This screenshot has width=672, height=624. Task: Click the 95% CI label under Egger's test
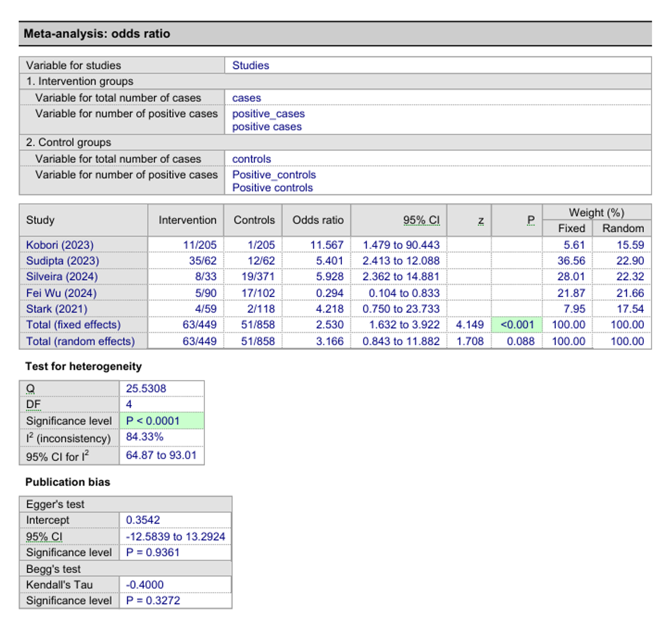pos(44,537)
